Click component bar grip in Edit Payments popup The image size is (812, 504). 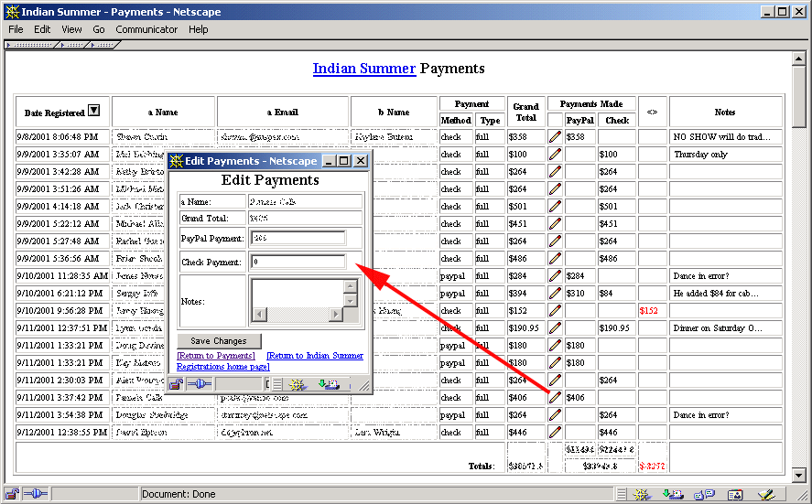(277, 384)
